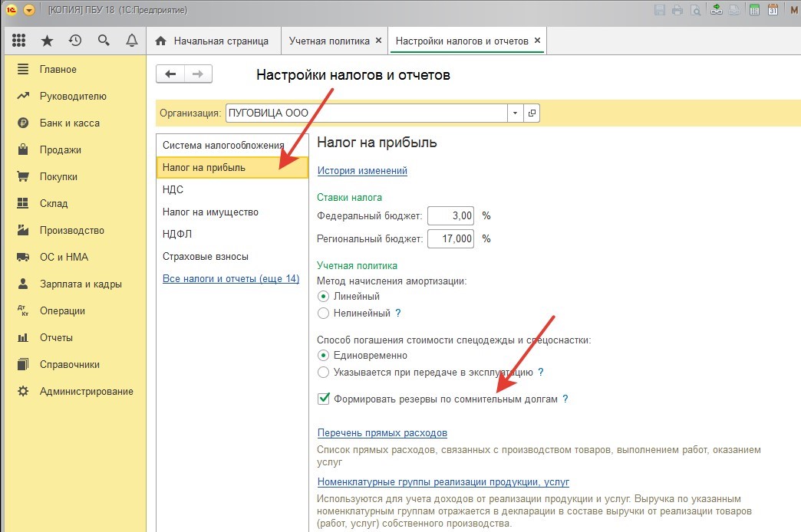Open the Продажи section in sidebar
The height and width of the screenshot is (532, 801).
(x=60, y=149)
